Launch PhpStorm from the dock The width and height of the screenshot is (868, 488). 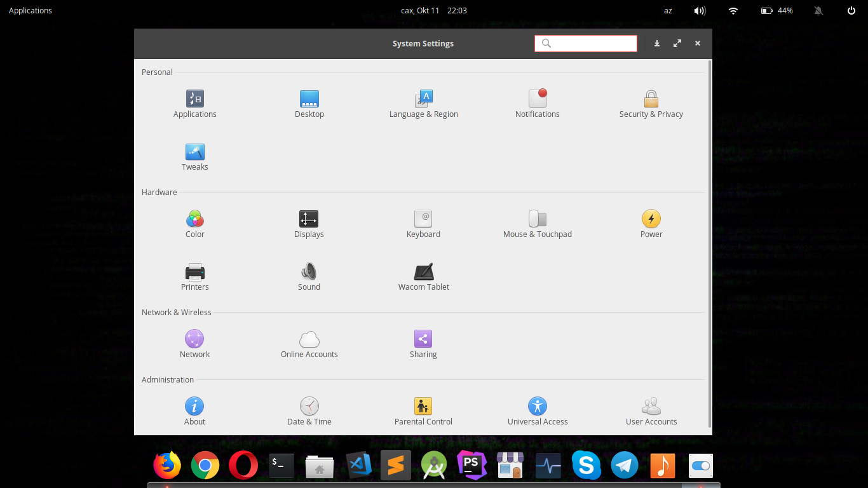click(472, 466)
